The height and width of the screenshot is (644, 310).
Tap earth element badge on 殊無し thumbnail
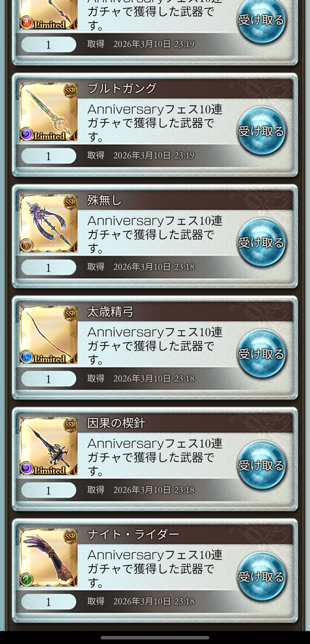tap(27, 245)
